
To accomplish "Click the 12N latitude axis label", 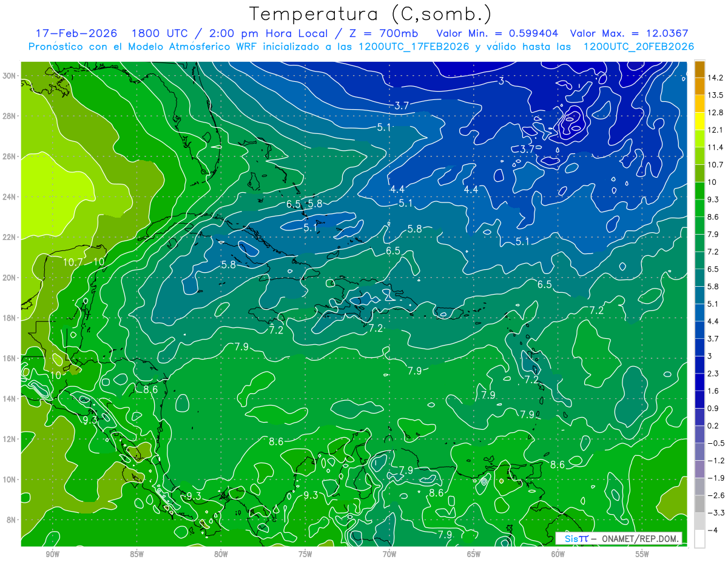I will [9, 439].
